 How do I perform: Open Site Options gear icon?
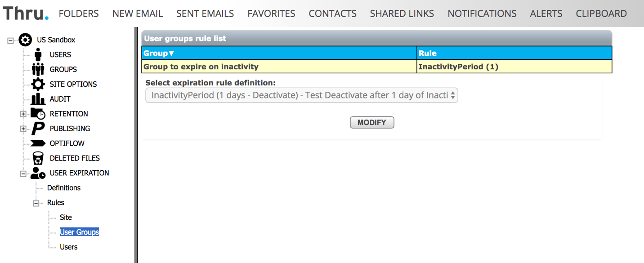pos(38,84)
